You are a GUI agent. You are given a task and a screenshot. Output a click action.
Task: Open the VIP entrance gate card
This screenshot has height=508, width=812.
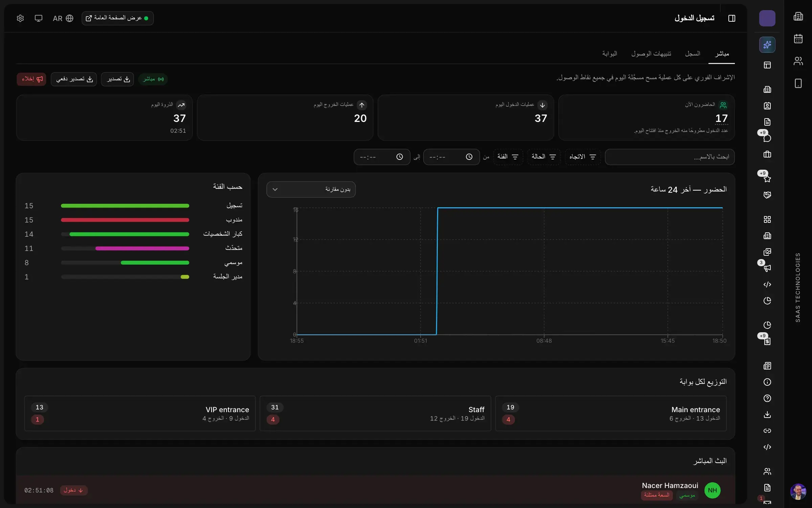(x=140, y=414)
